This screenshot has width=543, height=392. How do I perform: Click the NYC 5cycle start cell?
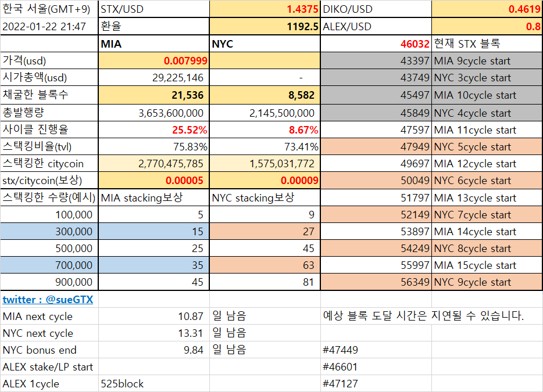pyautogui.click(x=487, y=147)
